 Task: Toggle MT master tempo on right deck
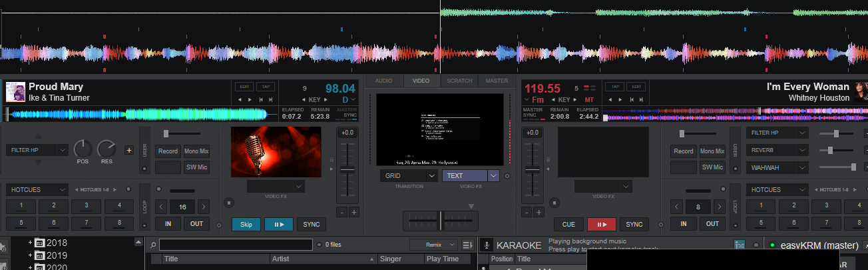(x=589, y=100)
